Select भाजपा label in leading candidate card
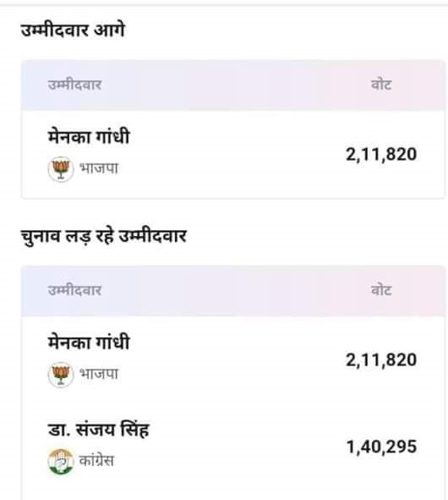The width and height of the screenshot is (448, 500). [x=99, y=168]
